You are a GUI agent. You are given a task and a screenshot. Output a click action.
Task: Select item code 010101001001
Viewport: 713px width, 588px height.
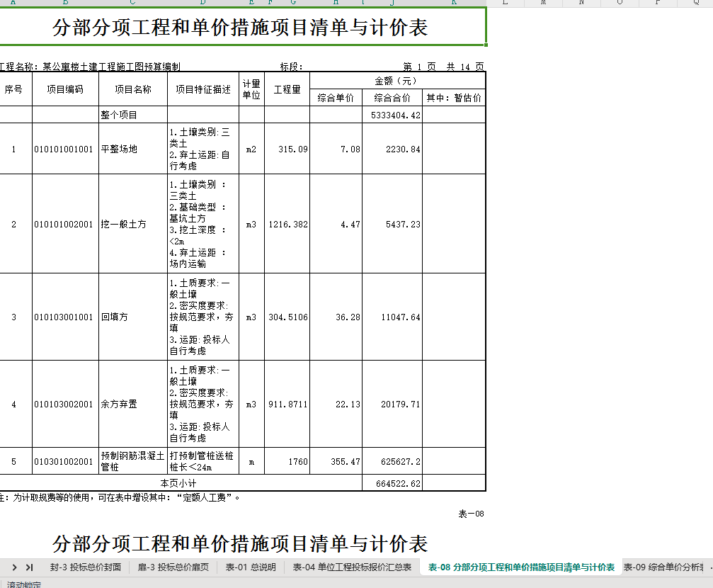click(x=65, y=149)
